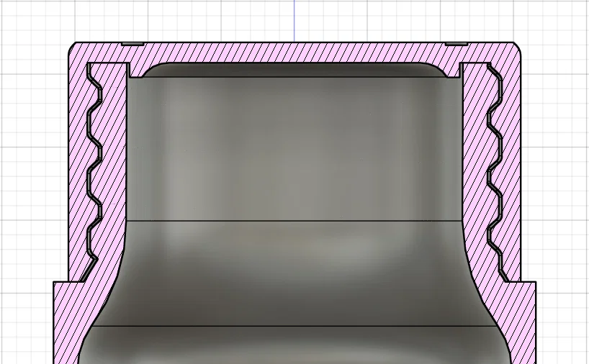This screenshot has height=364, width=589.
Task: Select the small notch at top-left of cap
Action: pyautogui.click(x=132, y=44)
